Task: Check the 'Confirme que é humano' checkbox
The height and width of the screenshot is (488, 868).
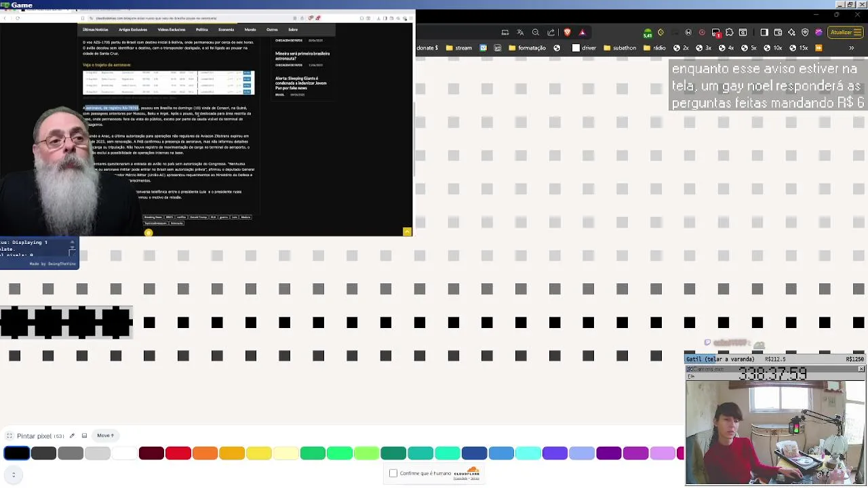Action: pyautogui.click(x=393, y=473)
